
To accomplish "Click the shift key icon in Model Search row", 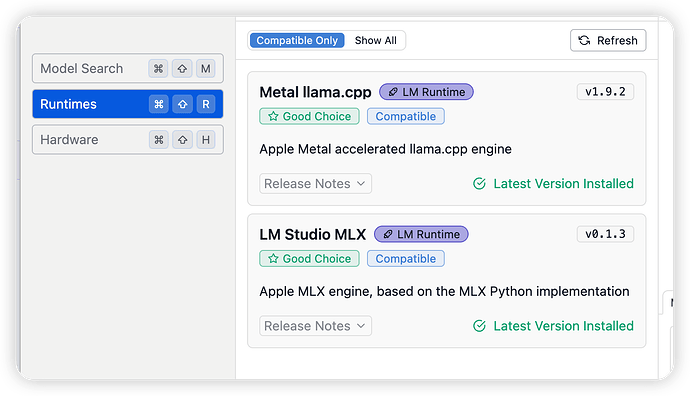I will coord(182,69).
